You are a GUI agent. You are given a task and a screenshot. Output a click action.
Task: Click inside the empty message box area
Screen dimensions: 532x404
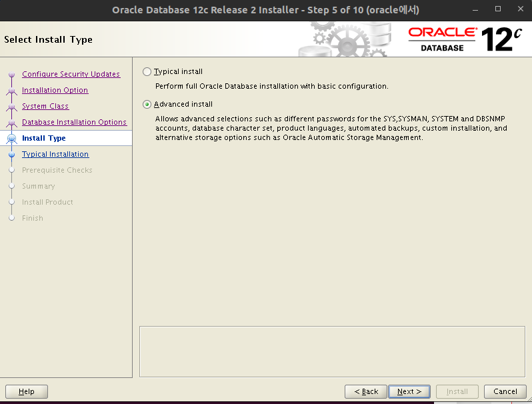332,352
